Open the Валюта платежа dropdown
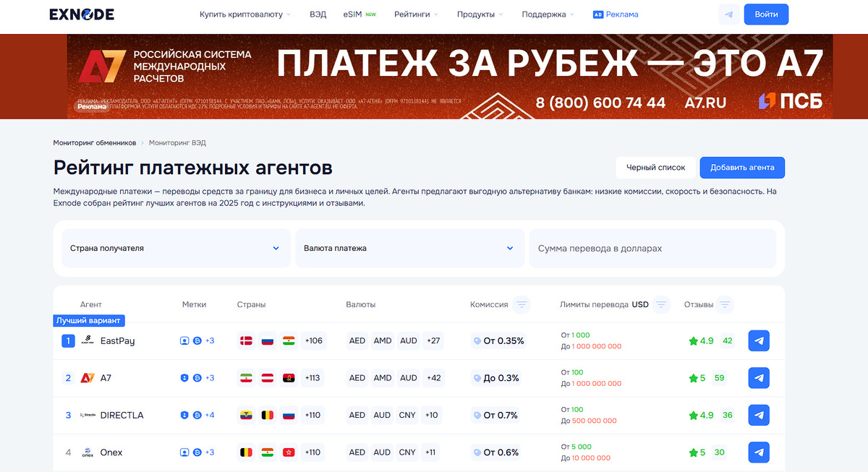The image size is (868, 472). click(x=409, y=248)
